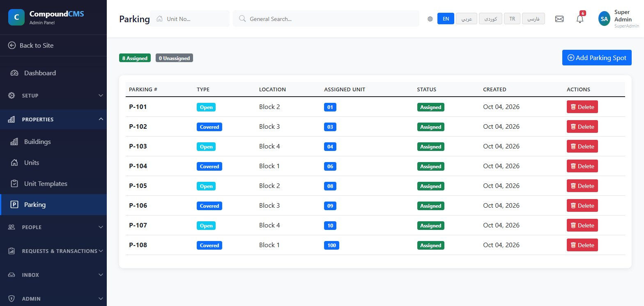Click assigned unit badge 100
This screenshot has width=644, height=306.
pyautogui.click(x=331, y=246)
